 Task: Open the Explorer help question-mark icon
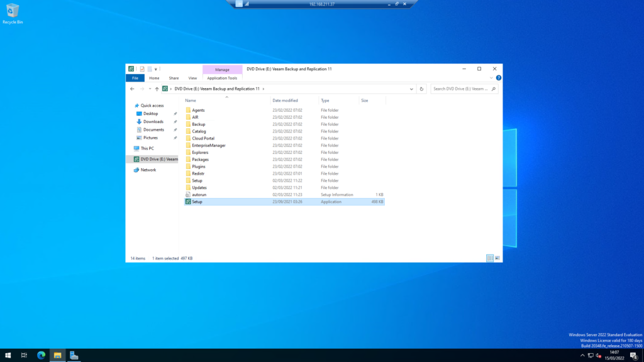[x=499, y=77]
